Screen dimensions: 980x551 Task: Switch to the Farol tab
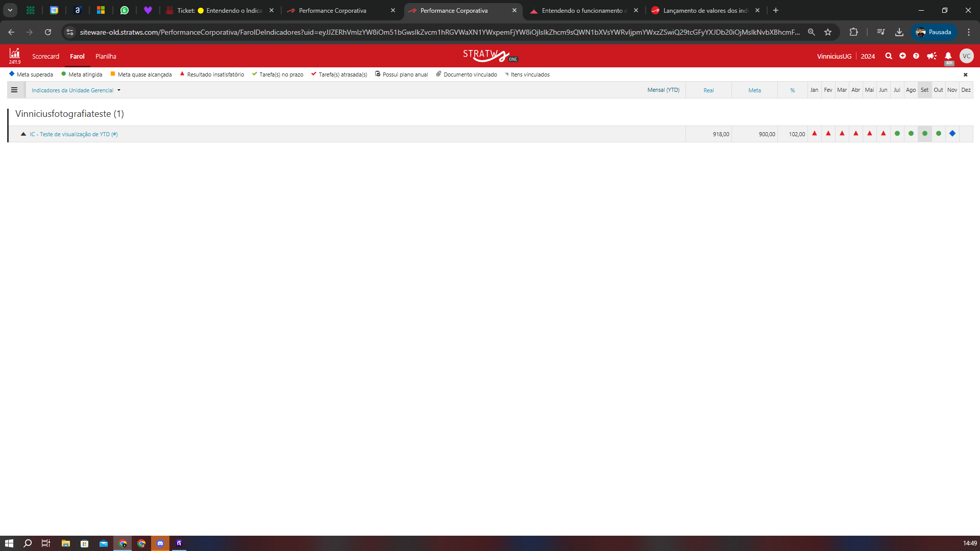pos(77,56)
